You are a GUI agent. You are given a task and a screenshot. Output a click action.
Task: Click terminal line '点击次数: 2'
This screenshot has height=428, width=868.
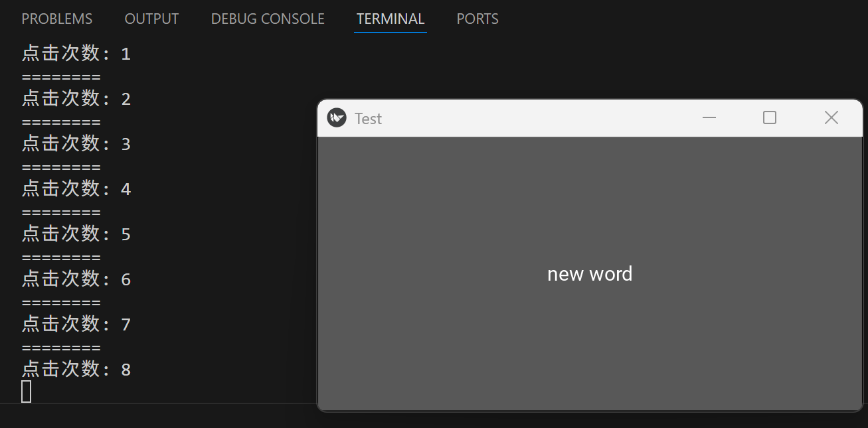click(x=76, y=98)
